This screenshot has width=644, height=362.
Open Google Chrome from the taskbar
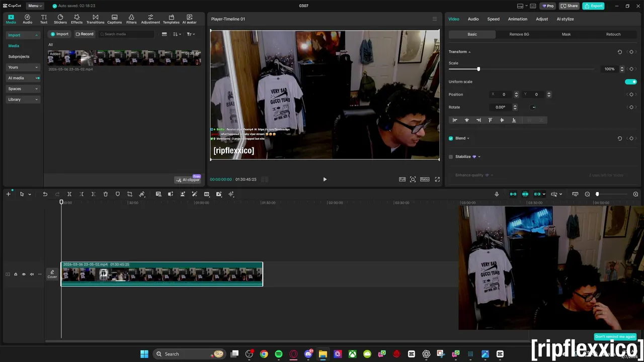pos(264,354)
